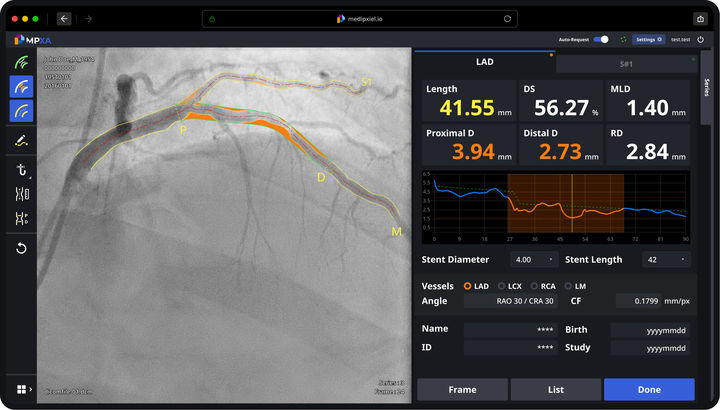The height and width of the screenshot is (410, 720).
Task: Click the medipixel.io address bar
Action: pos(360,19)
